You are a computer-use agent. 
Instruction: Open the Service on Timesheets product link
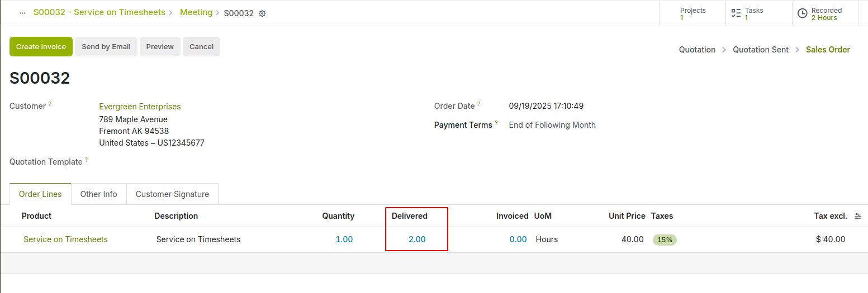tap(65, 239)
